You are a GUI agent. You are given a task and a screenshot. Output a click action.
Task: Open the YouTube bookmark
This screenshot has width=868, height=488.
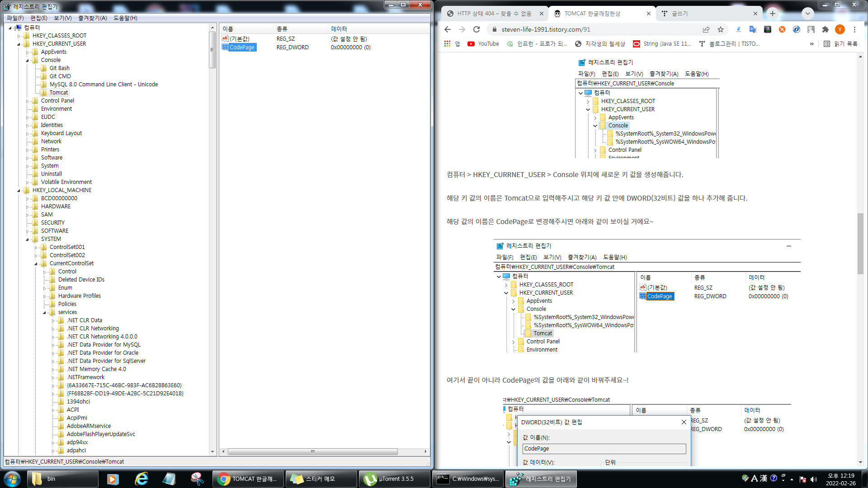483,44
